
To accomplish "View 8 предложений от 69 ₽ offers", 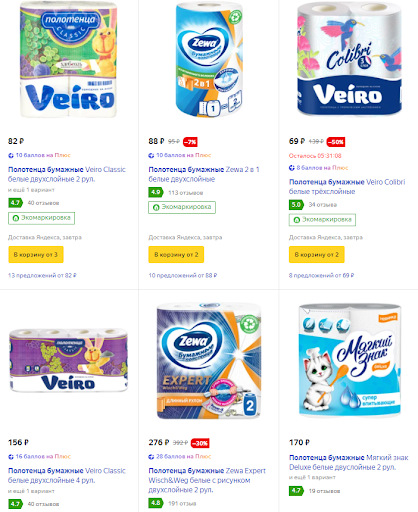I will click(x=321, y=276).
